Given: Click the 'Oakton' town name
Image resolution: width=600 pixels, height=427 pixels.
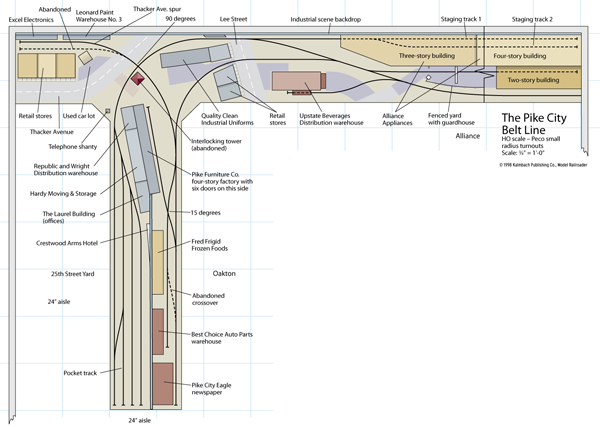Looking at the screenshot, I should [224, 274].
